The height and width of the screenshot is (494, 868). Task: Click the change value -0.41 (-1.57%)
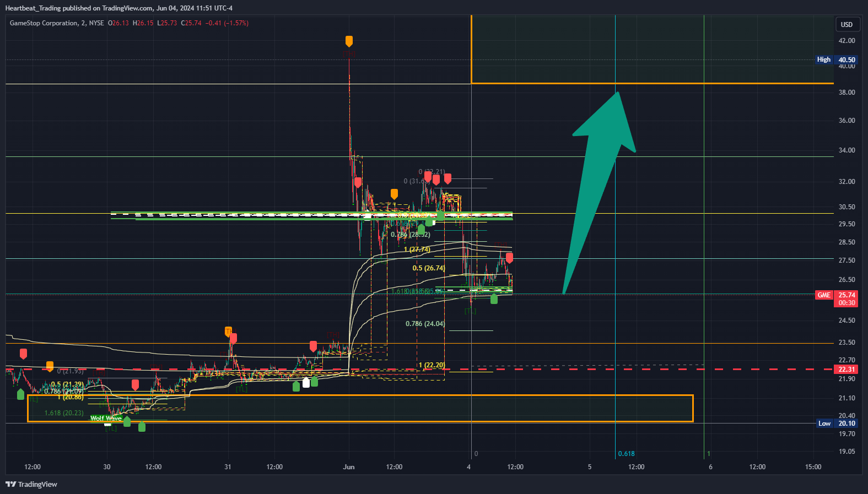coord(227,23)
